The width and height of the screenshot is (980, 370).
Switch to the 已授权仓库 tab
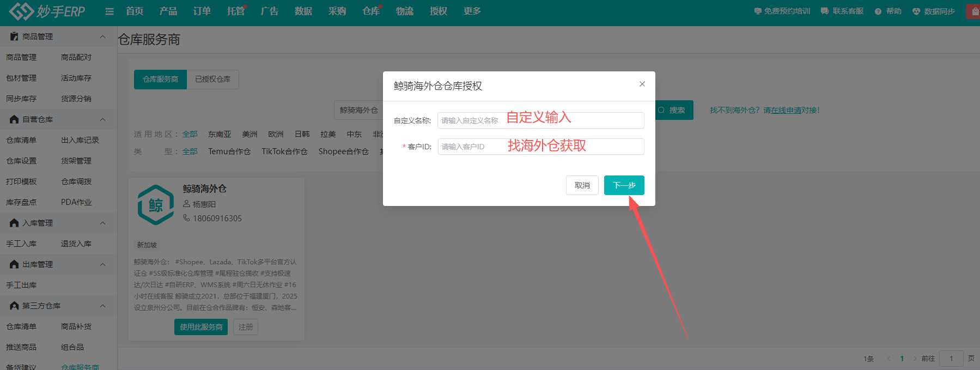click(x=212, y=80)
